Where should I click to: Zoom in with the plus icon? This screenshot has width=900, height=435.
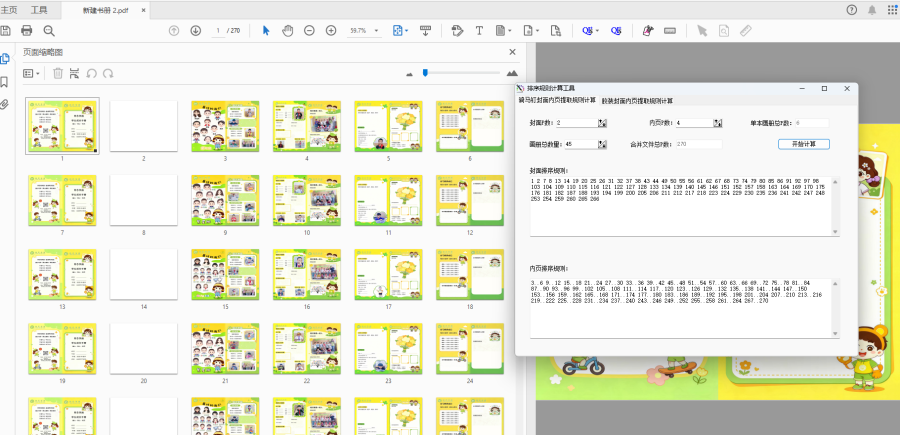click(331, 30)
